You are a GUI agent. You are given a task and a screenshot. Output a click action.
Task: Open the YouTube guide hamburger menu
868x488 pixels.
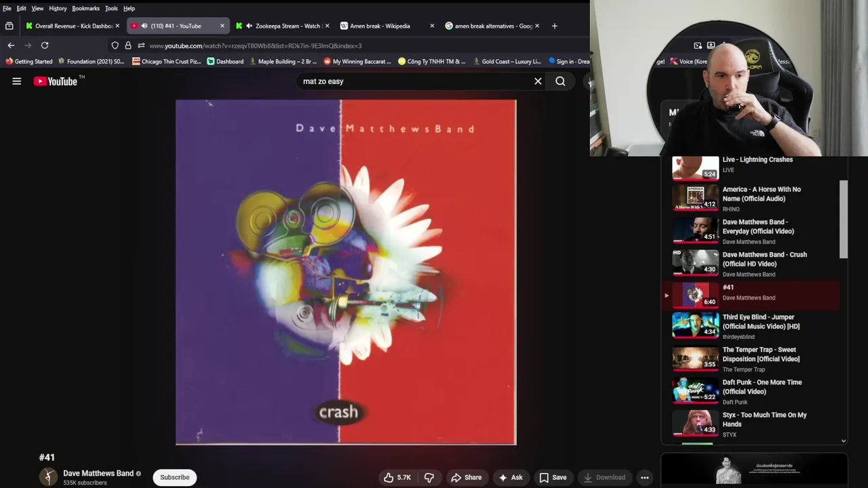[x=17, y=81]
